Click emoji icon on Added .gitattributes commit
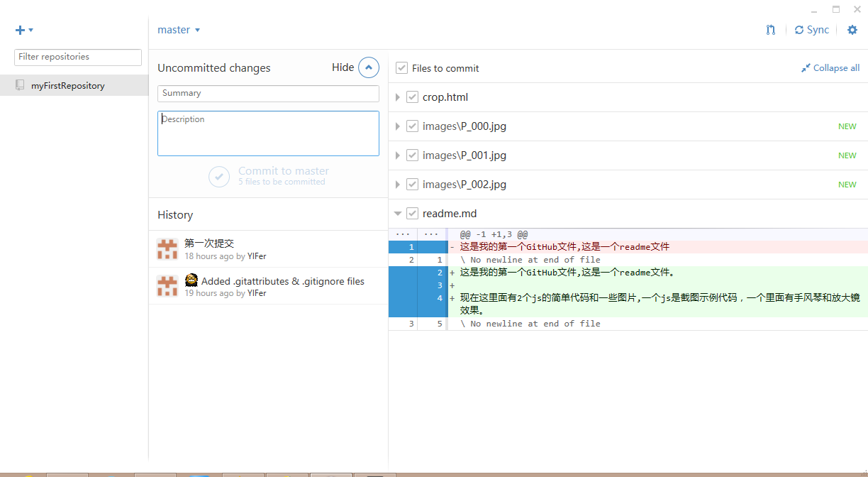This screenshot has height=477, width=868. click(191, 280)
